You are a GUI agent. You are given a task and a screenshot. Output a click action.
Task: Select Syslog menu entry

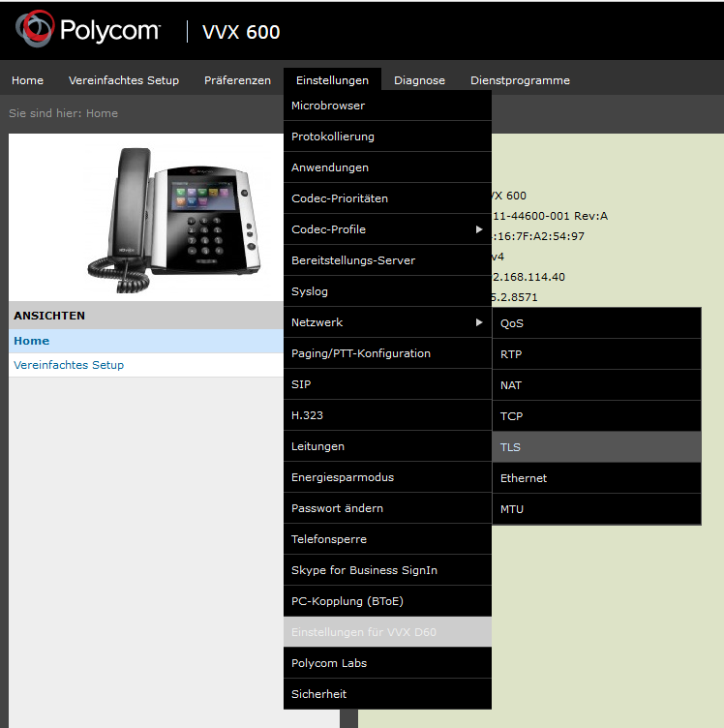[387, 291]
